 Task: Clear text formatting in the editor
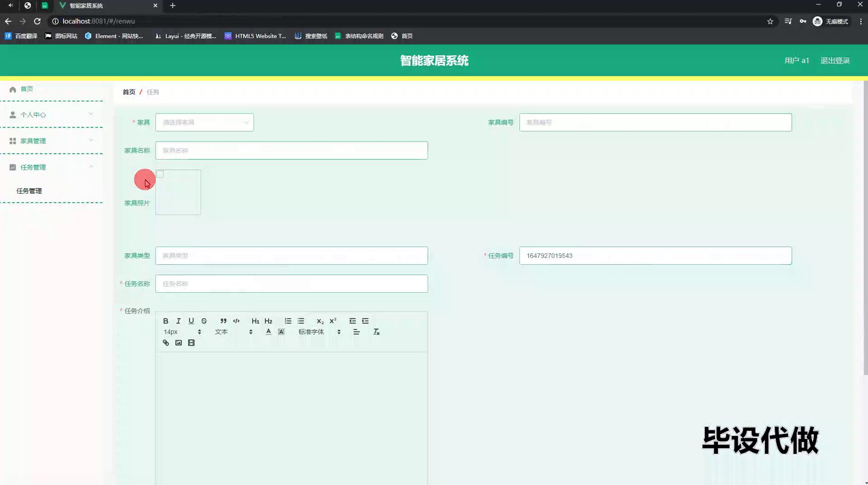tap(376, 332)
